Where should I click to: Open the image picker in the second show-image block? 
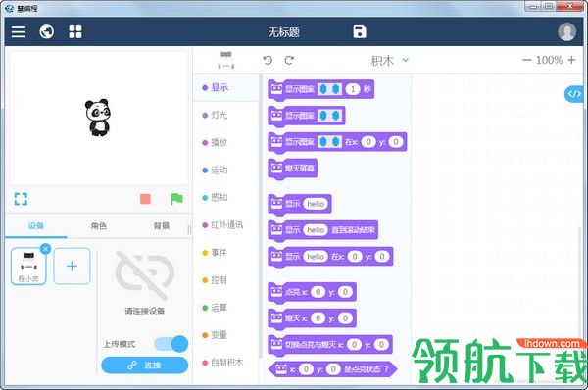(329, 116)
